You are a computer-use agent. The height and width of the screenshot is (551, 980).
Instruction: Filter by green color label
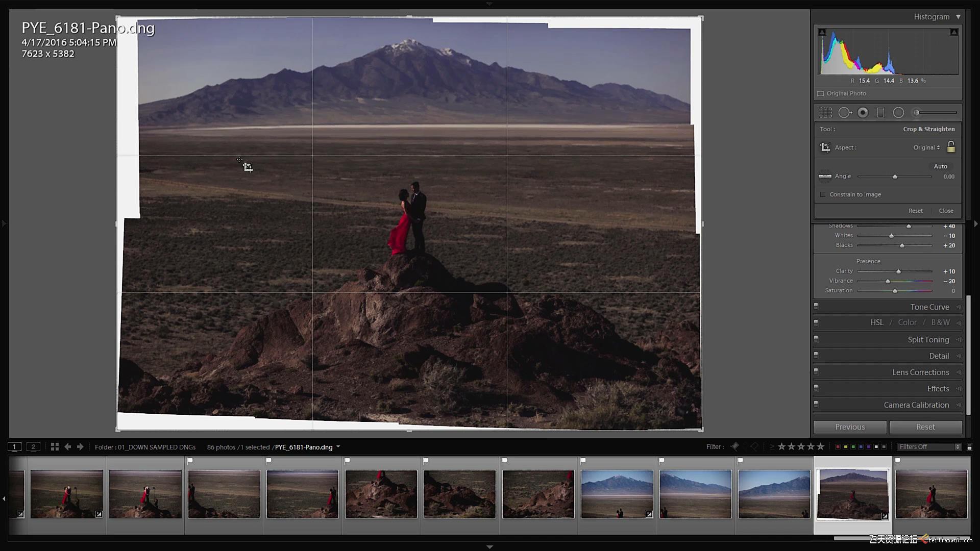[853, 447]
